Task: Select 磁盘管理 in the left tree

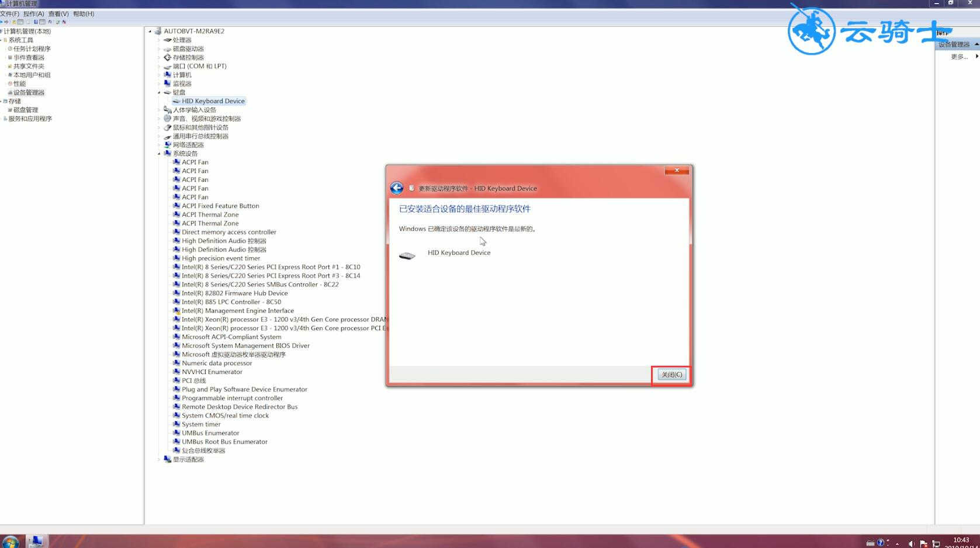Action: pos(26,110)
